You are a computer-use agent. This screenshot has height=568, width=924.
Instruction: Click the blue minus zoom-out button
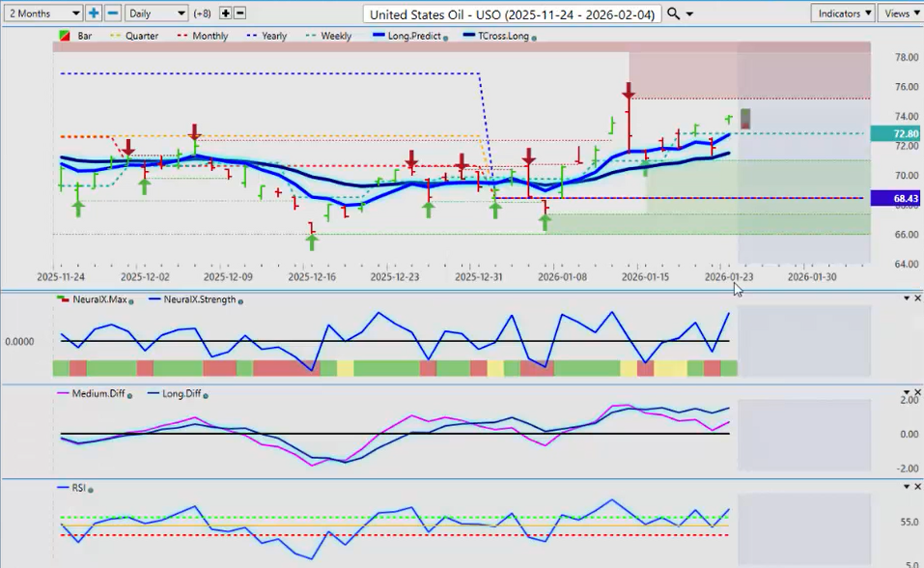113,14
